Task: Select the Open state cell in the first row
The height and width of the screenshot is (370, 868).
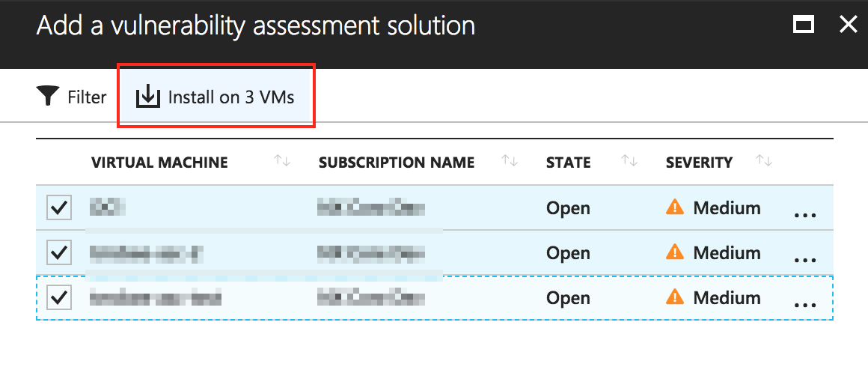Action: pos(568,207)
